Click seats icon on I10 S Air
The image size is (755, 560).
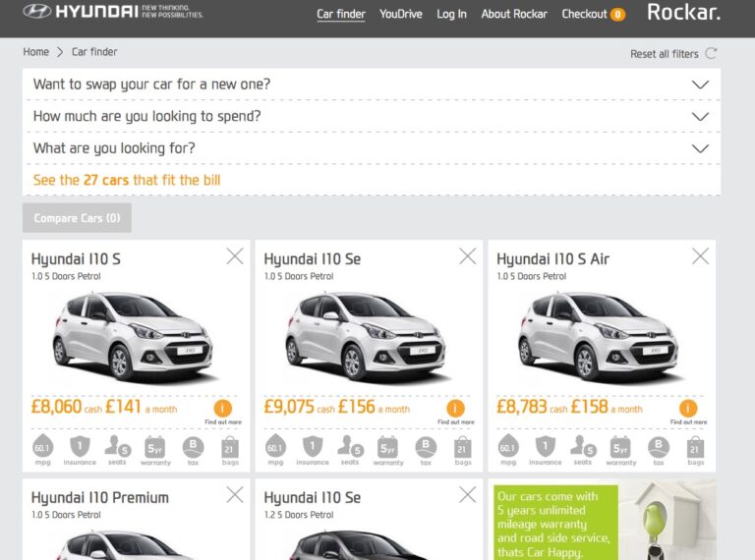click(x=583, y=446)
